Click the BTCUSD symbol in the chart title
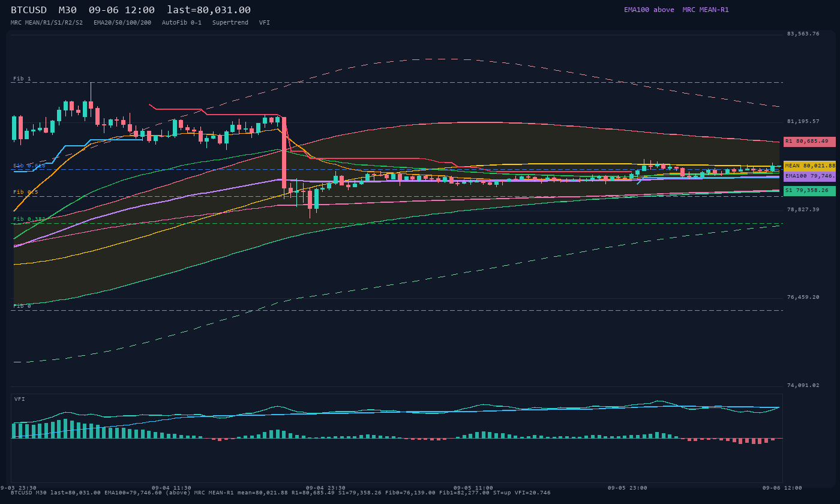Image resolution: width=840 pixels, height=504 pixels. 29,10
